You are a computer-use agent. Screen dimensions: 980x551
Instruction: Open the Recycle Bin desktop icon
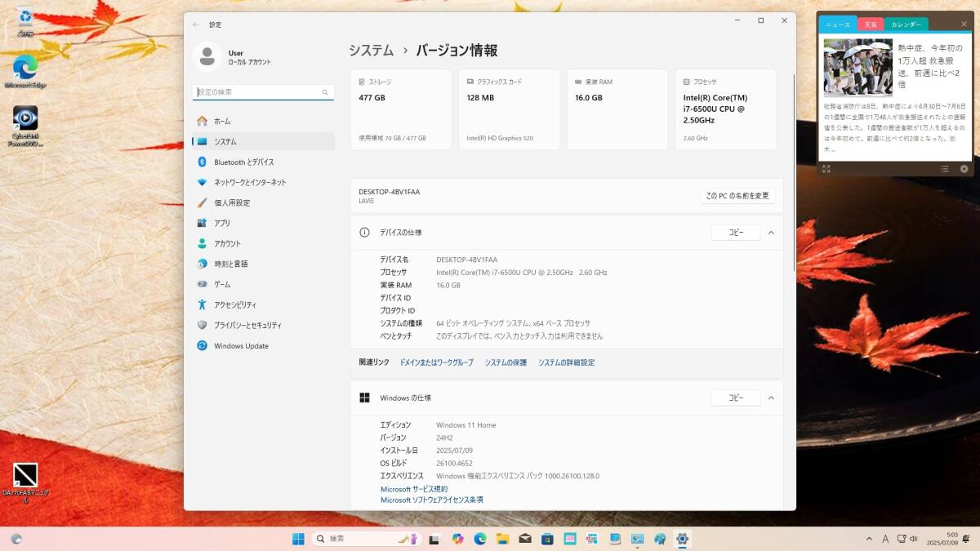(25, 23)
